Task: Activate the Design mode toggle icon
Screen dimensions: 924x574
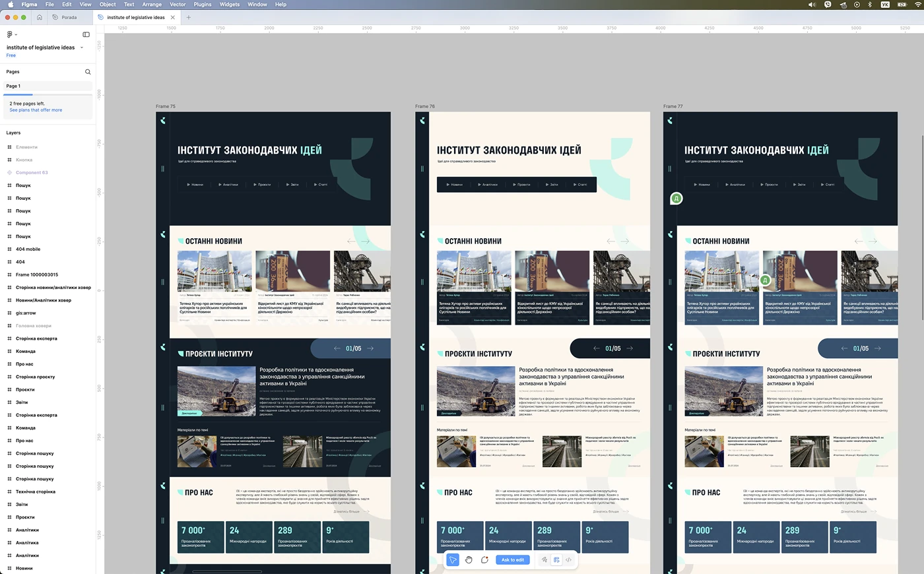Action: [556, 559]
